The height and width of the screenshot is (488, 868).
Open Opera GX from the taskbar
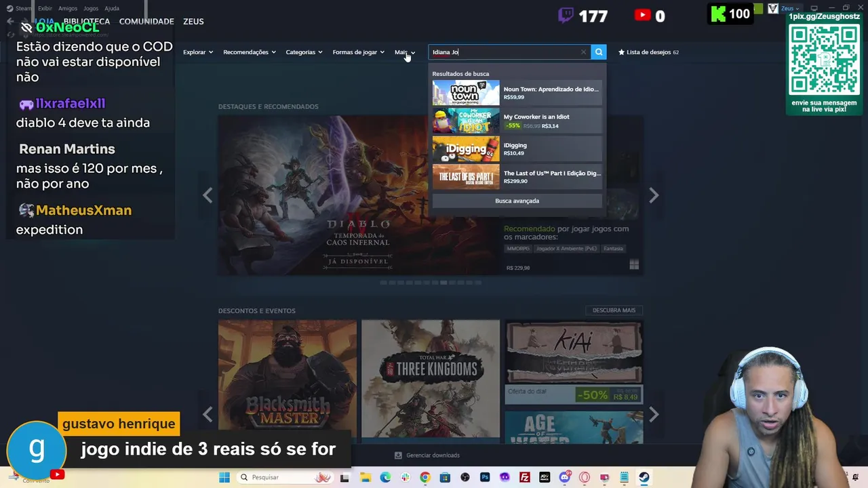585,477
